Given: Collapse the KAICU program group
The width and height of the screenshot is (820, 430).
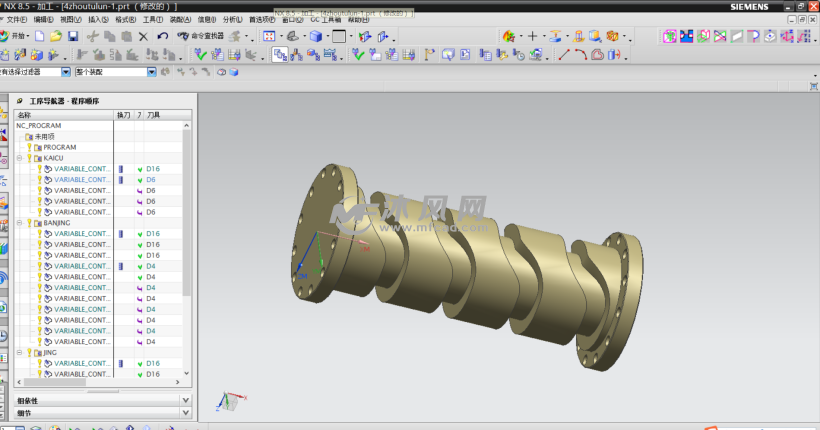Looking at the screenshot, I should (x=20, y=158).
